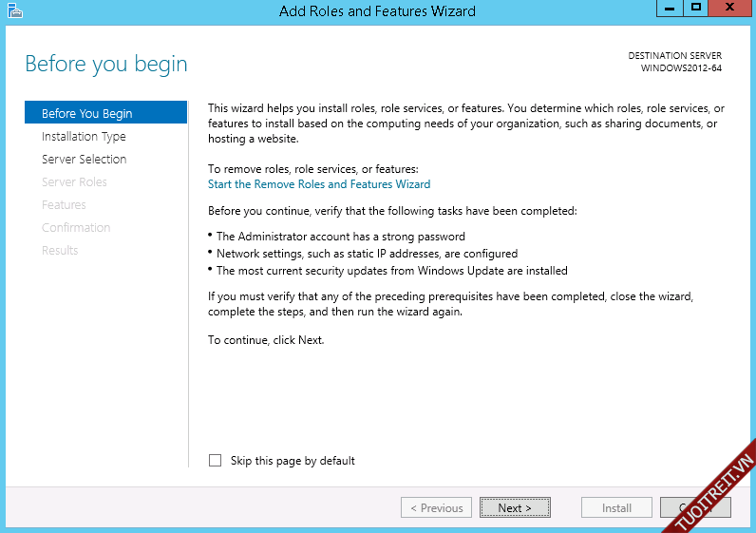Select the Server Roles step

point(74,182)
